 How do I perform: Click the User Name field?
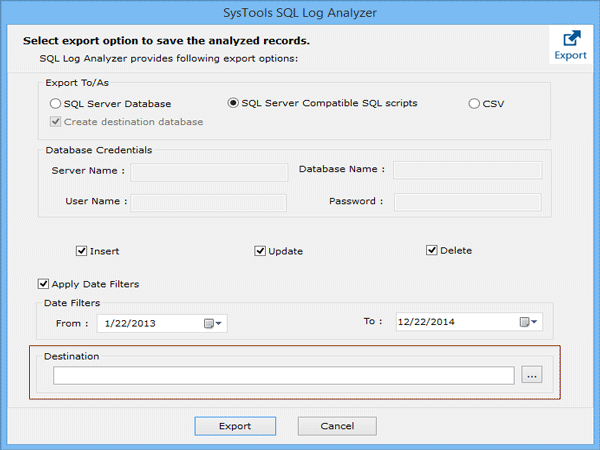pyautogui.click(x=209, y=203)
